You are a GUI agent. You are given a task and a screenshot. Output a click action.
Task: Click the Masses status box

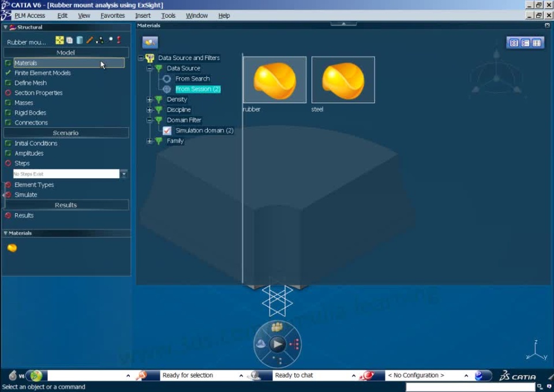(8, 103)
